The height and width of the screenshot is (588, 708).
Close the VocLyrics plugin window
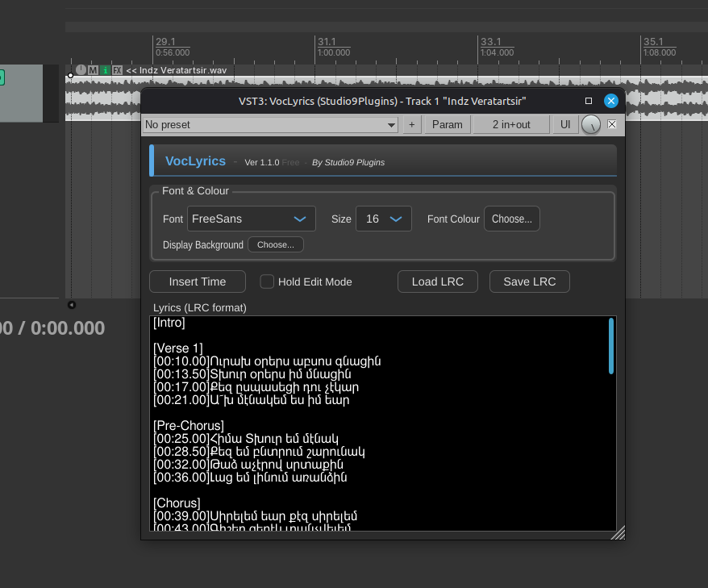(x=611, y=101)
